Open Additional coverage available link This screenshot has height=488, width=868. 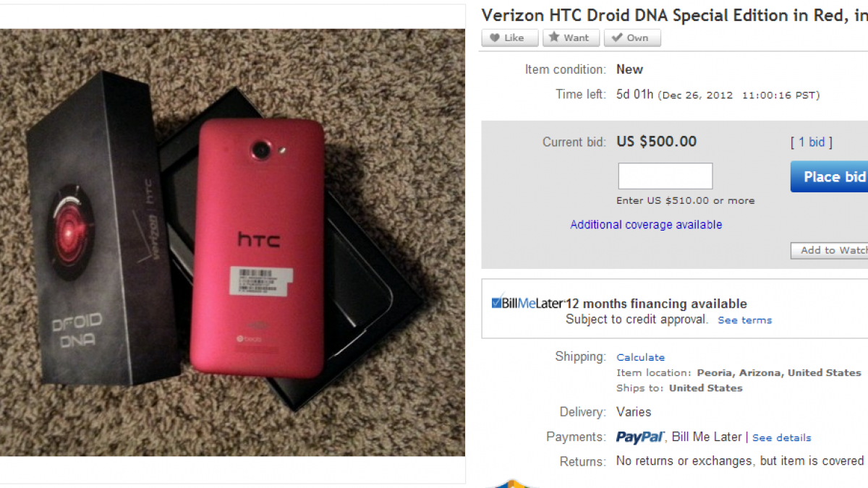[646, 225]
